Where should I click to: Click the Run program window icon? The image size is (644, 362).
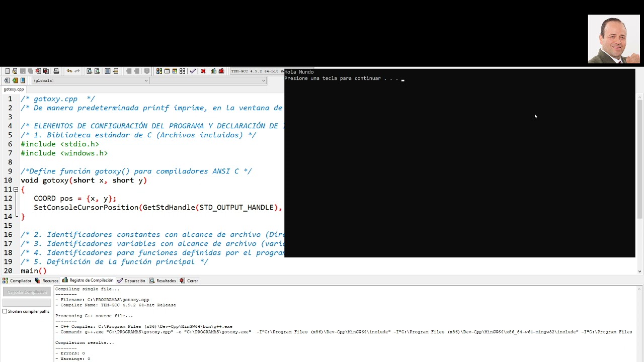167,71
